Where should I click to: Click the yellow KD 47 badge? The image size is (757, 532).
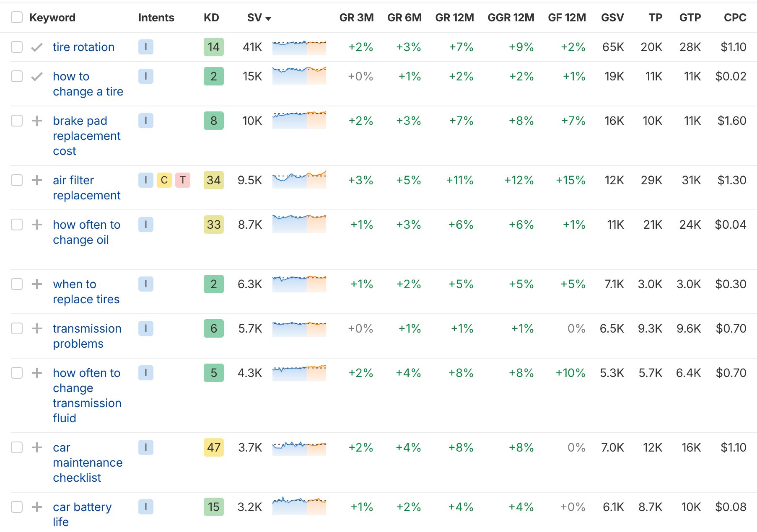214,447
